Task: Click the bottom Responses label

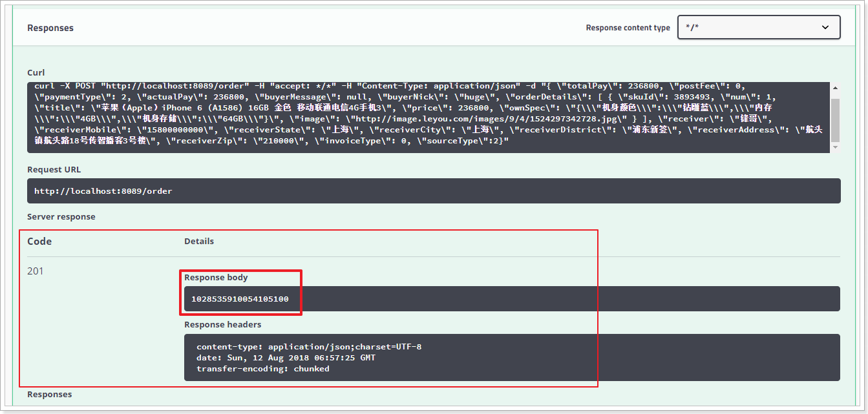Action: click(x=50, y=394)
